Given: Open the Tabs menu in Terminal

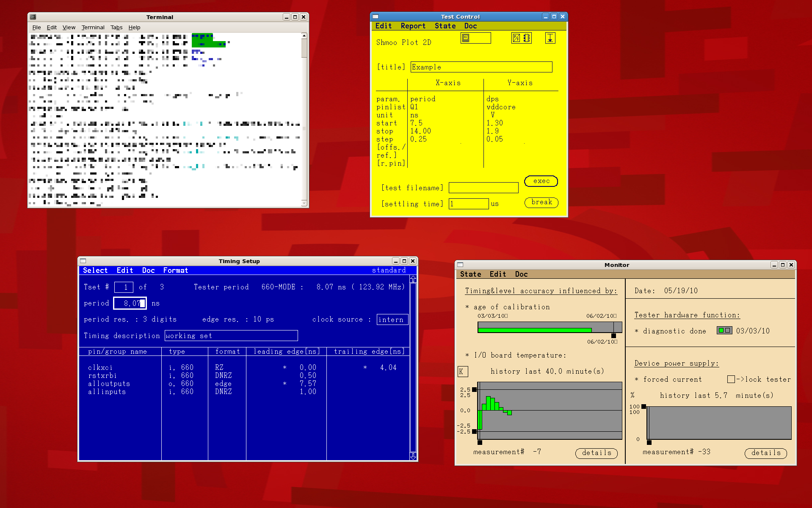Looking at the screenshot, I should tap(116, 28).
